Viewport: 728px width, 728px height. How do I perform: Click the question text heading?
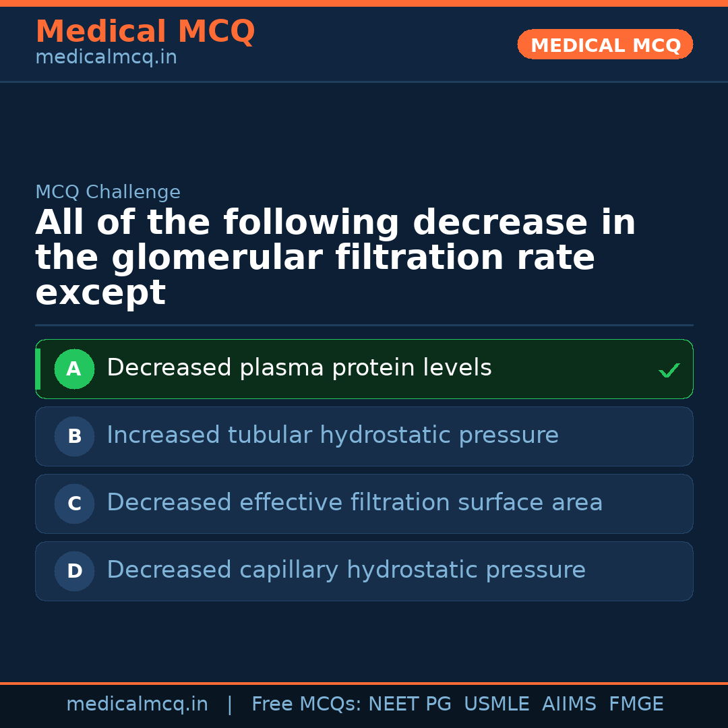click(335, 257)
